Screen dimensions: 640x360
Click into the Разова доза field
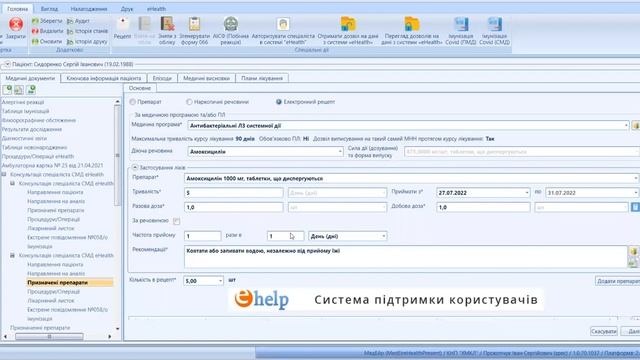tap(233, 207)
